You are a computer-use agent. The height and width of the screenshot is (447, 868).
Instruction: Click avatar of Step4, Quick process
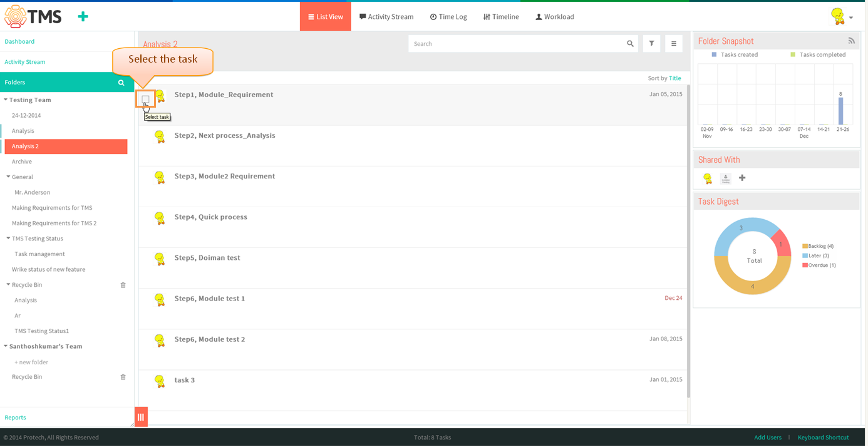(x=160, y=218)
